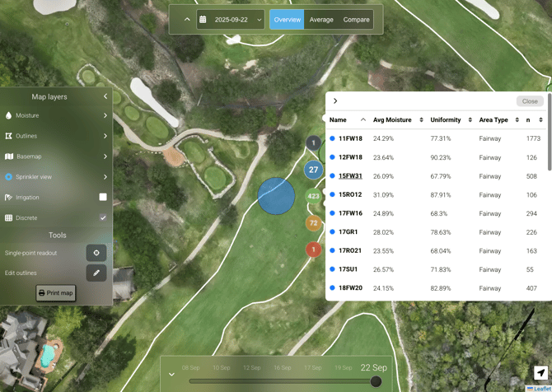The height and width of the screenshot is (392, 552).
Task: Click the Edit outlines pencil icon
Action: tap(96, 273)
